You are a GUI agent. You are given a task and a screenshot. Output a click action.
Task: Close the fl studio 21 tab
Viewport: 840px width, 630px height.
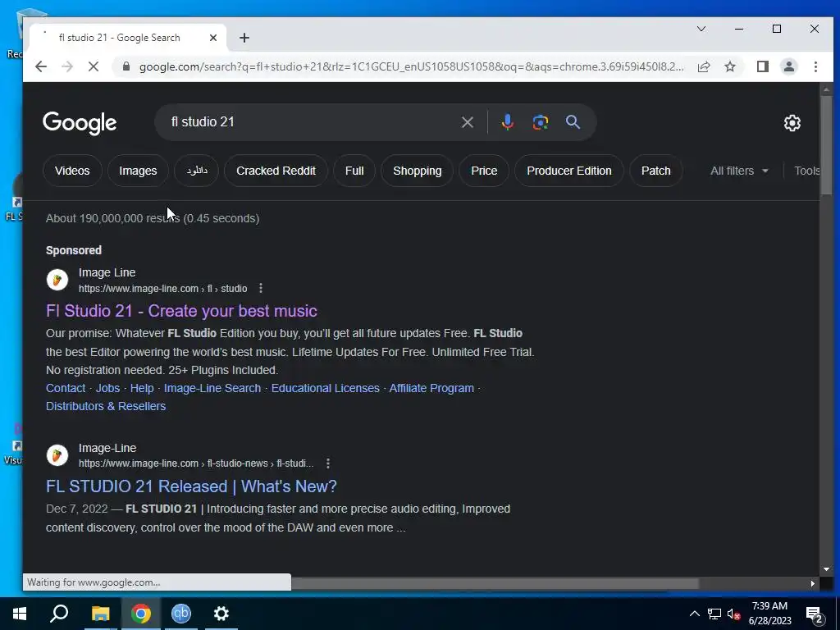tap(213, 38)
